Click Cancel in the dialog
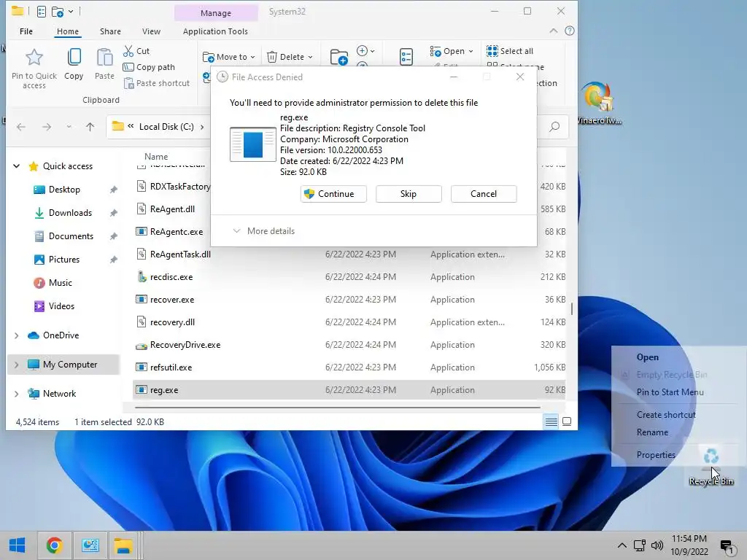The image size is (747, 560). [484, 194]
